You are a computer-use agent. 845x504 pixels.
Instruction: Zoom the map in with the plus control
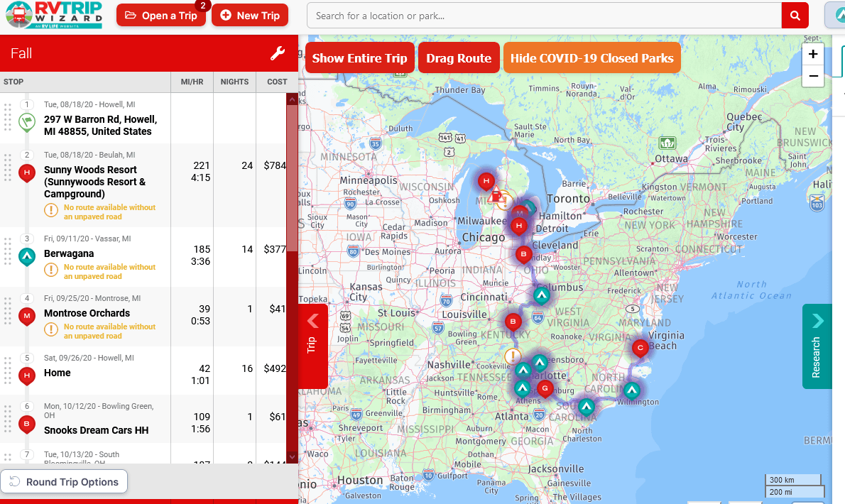[812, 54]
